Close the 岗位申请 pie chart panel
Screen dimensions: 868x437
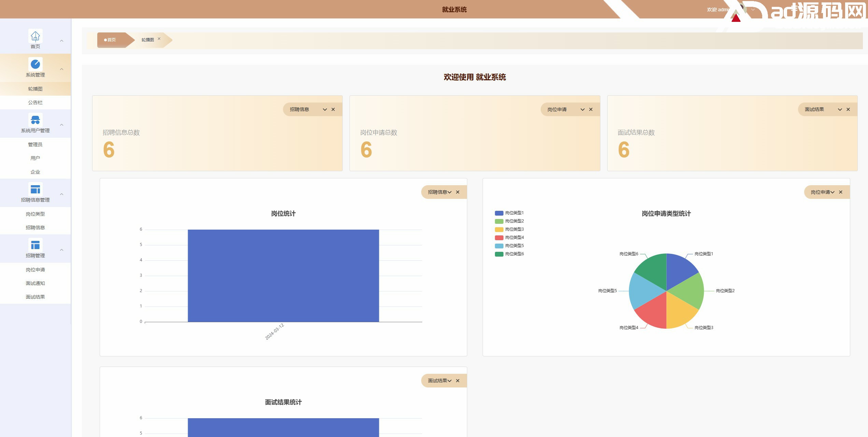pyautogui.click(x=841, y=192)
